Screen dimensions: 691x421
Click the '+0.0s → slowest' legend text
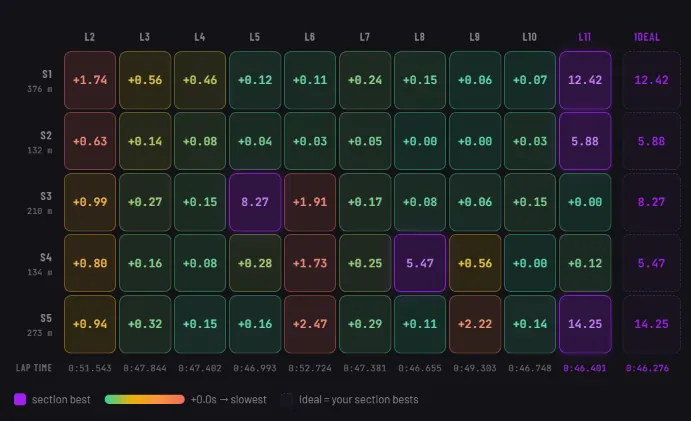pyautogui.click(x=229, y=400)
